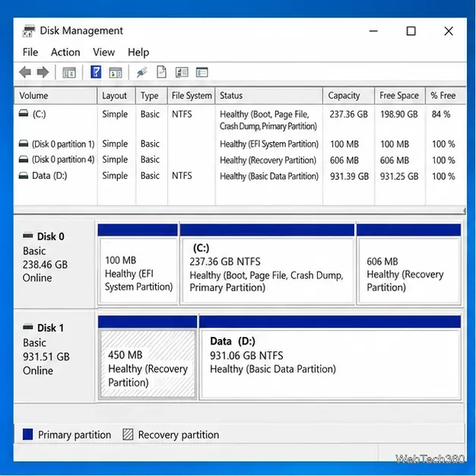Open the View menu
Image resolution: width=476 pixels, height=476 pixels.
coord(104,52)
